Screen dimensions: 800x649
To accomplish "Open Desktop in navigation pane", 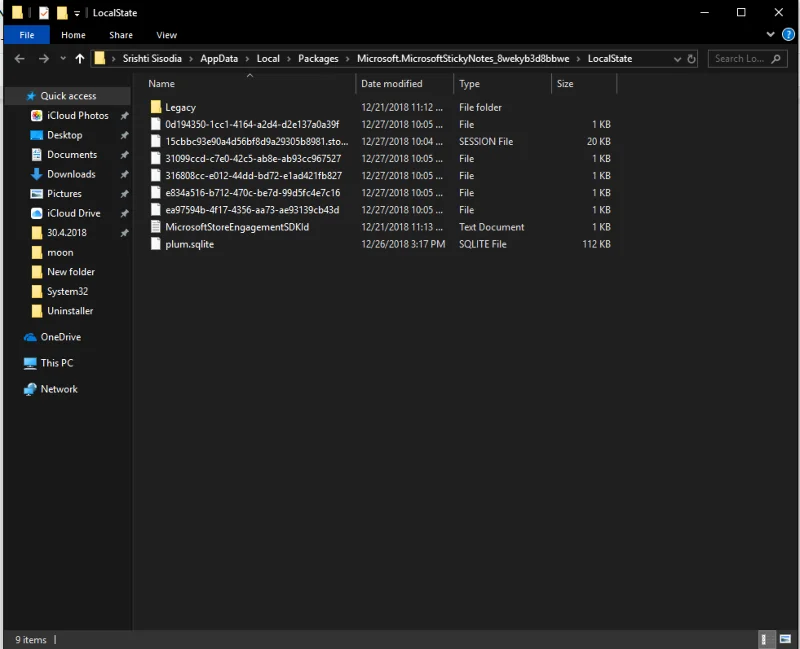I will (x=64, y=135).
